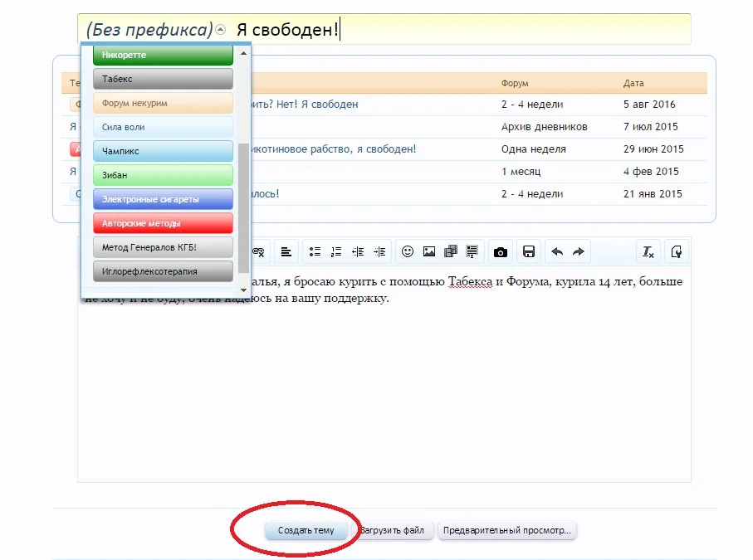The image size is (753, 560).
Task: Choose Электронные сигареты from the list
Action: [162, 198]
